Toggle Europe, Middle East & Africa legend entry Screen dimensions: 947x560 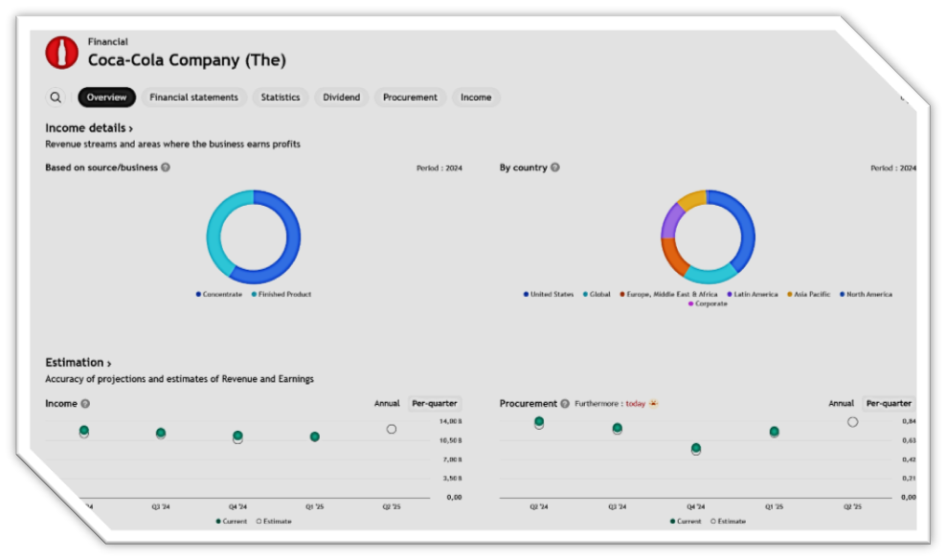[668, 294]
